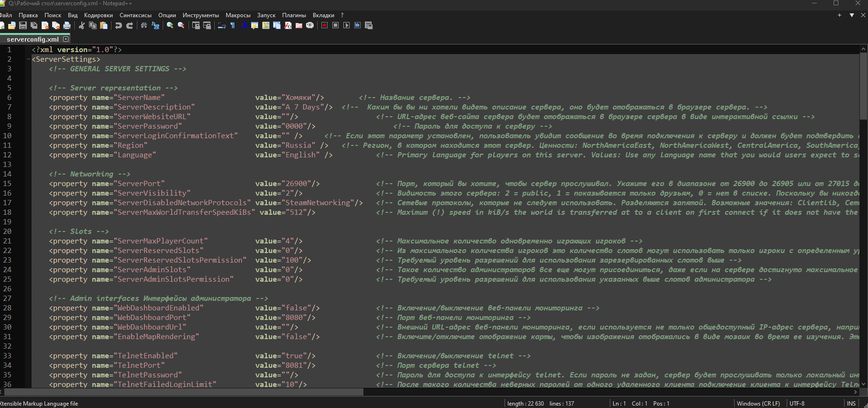Screen dimensions: 868x408
Task: Open the Плагины menu
Action: point(294,15)
